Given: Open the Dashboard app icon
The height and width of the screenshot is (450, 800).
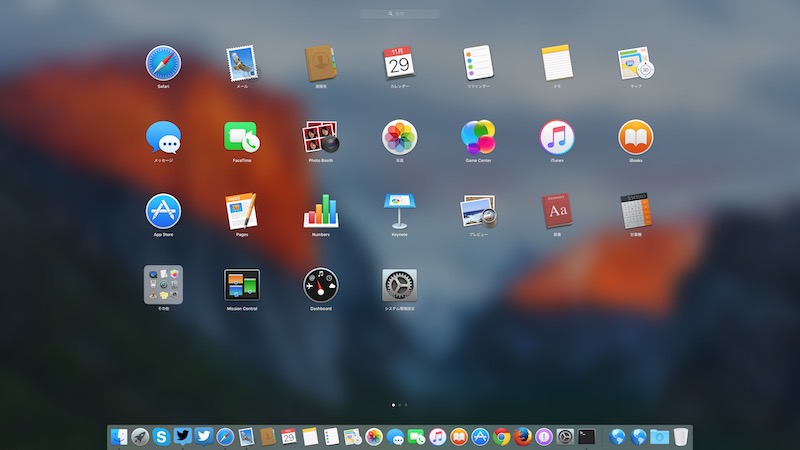Looking at the screenshot, I should tap(321, 285).
